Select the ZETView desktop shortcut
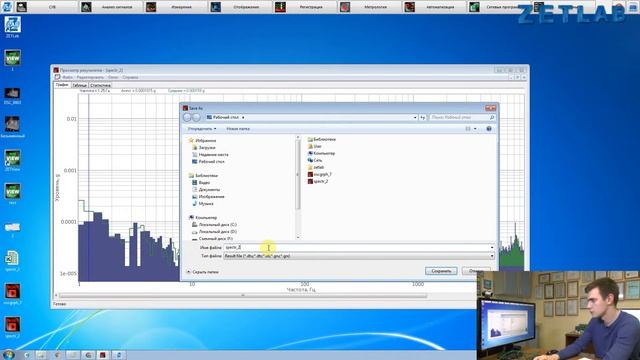 [13, 160]
